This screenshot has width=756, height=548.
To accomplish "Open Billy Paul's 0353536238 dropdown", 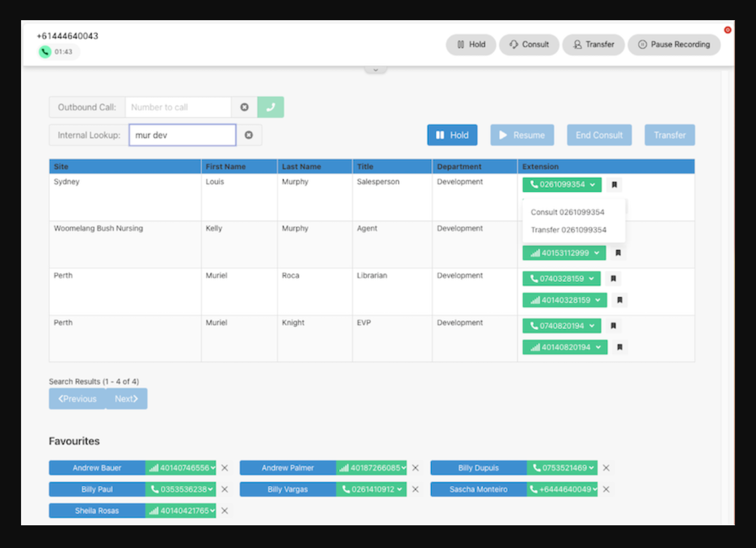I will (x=181, y=489).
